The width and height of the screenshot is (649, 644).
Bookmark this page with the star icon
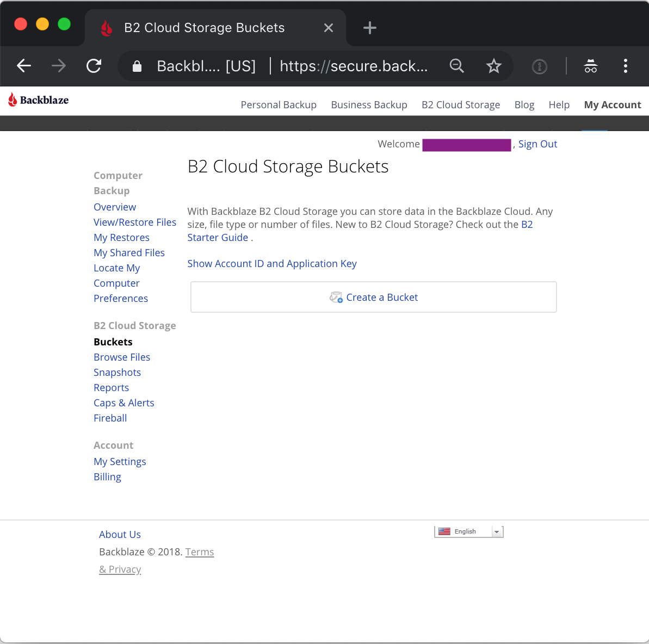click(x=494, y=66)
